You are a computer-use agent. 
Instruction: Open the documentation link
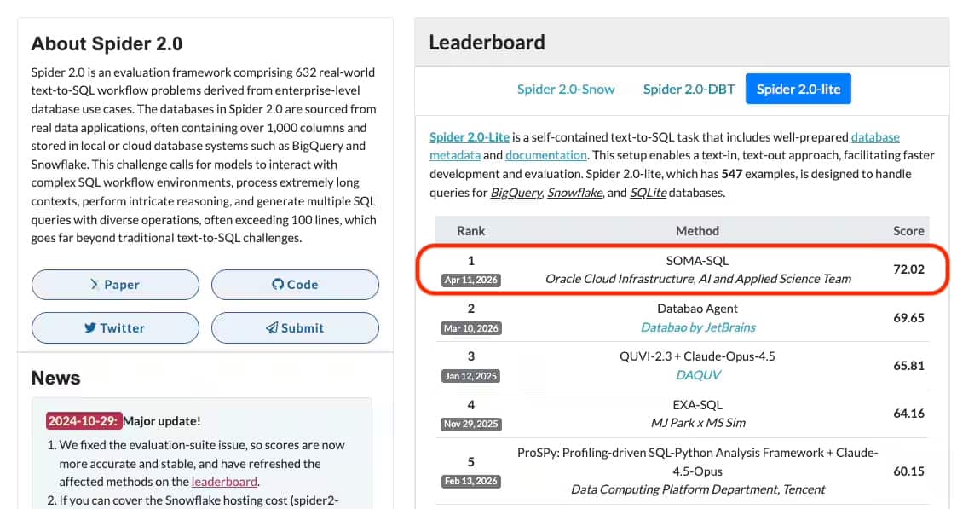pos(545,155)
